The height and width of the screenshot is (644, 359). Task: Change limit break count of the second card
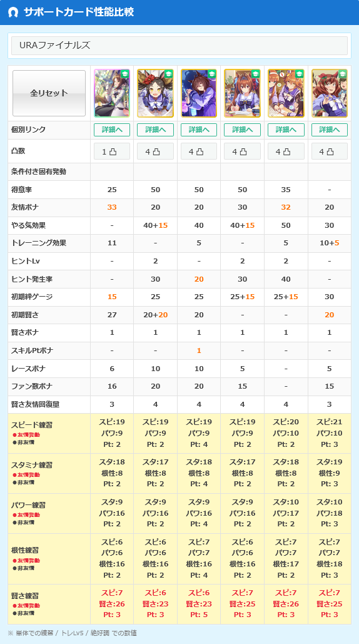[156, 151]
